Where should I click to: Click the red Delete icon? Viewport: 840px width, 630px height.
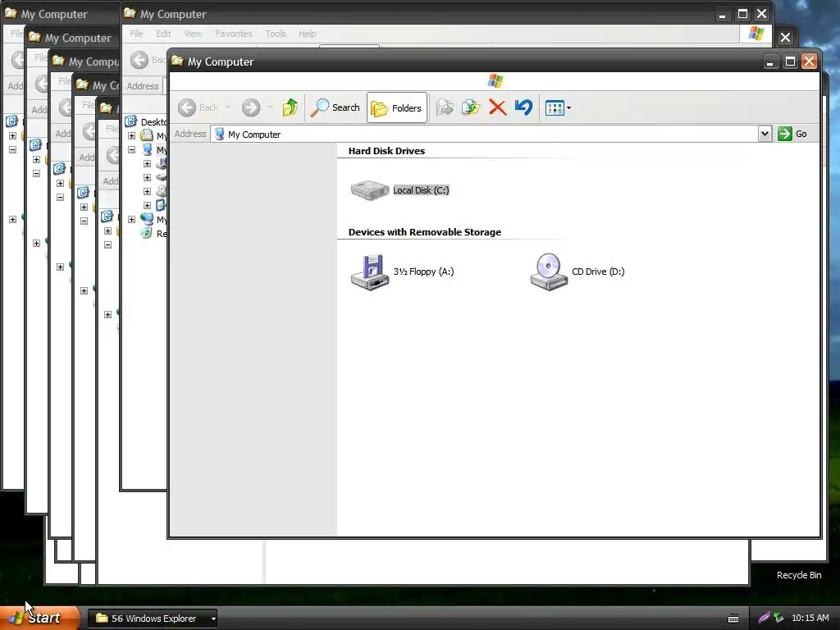tap(497, 107)
